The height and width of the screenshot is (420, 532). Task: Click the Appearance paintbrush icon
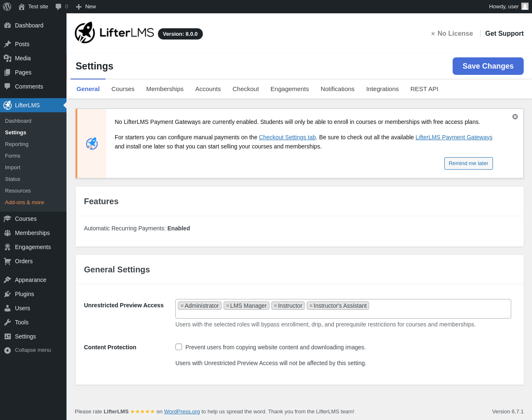point(7,280)
